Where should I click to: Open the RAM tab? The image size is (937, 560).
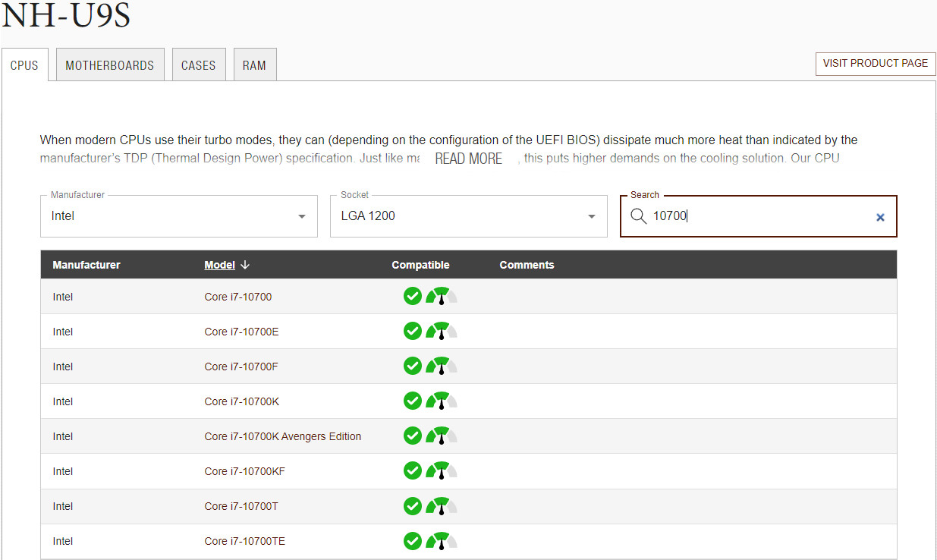[254, 65]
